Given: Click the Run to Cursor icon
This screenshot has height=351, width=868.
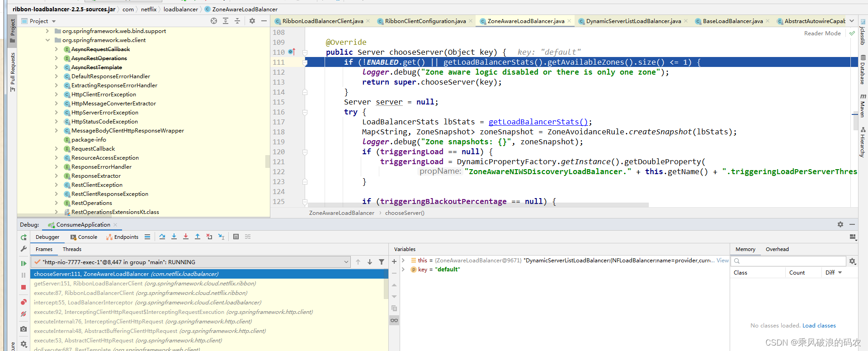Looking at the screenshot, I should pyautogui.click(x=221, y=237).
